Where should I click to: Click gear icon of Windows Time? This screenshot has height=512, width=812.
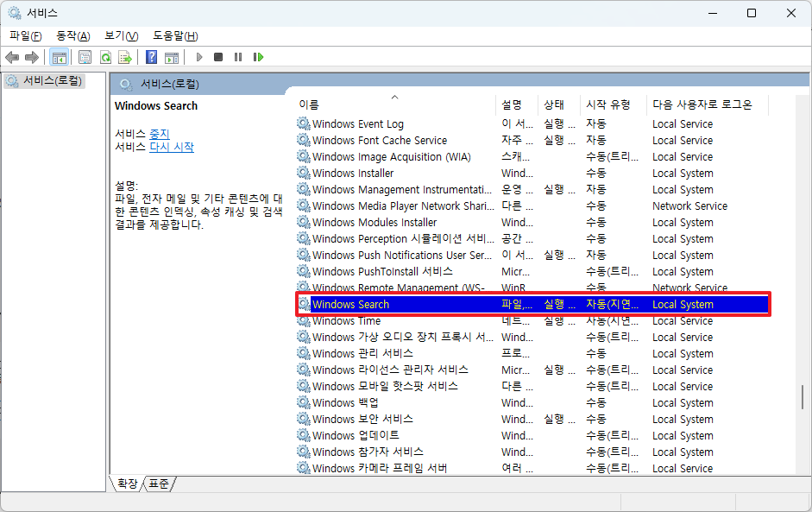[303, 321]
